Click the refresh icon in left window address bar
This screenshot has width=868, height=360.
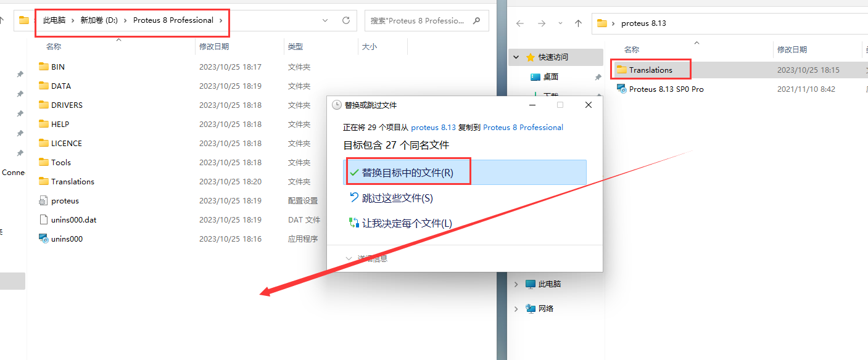pyautogui.click(x=346, y=20)
